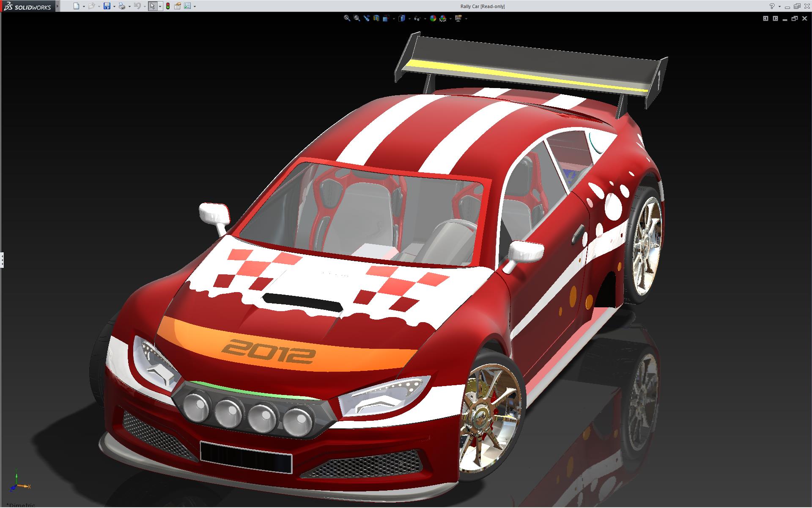Expand the Display Style dropdown arrow
812x508 pixels.
[x=409, y=19]
